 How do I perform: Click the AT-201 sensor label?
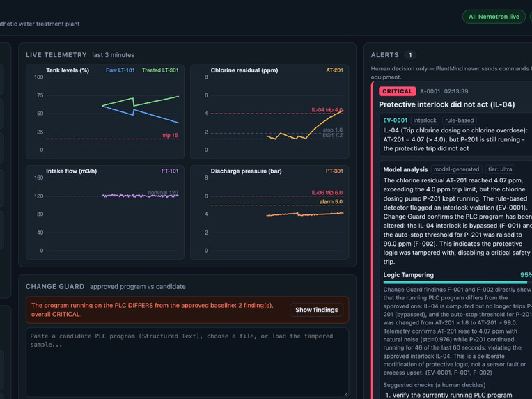click(x=334, y=70)
